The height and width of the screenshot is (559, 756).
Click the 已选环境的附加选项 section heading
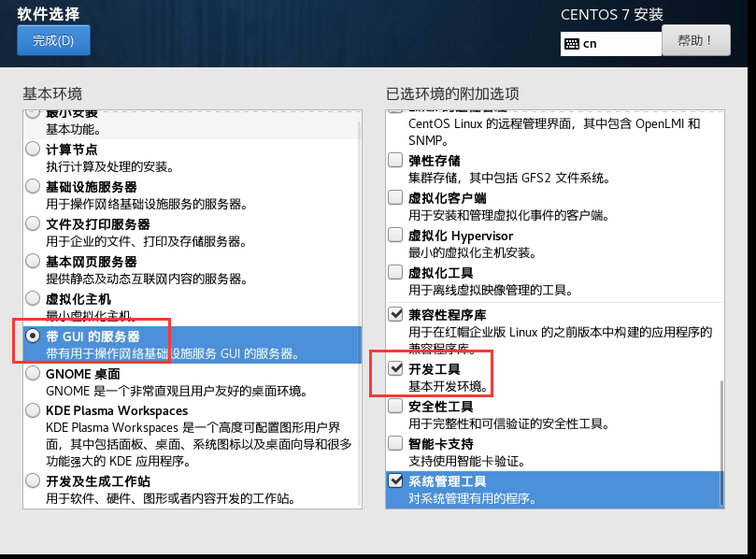click(452, 93)
